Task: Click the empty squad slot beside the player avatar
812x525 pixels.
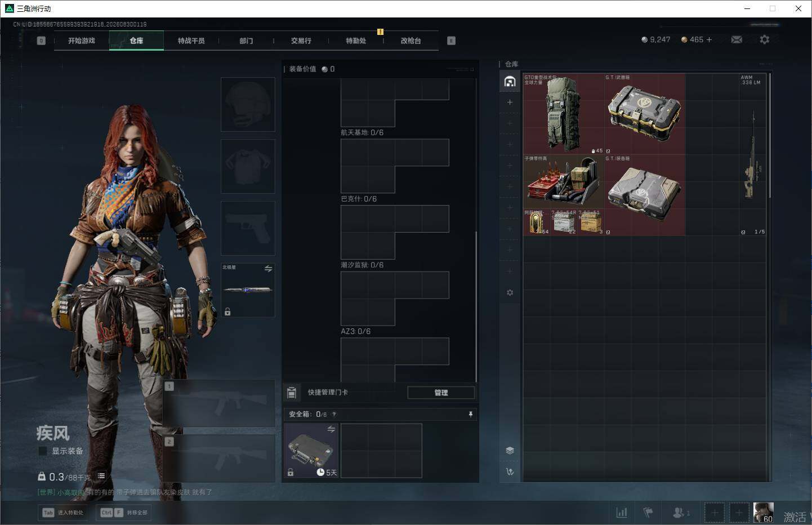Action: [x=739, y=513]
